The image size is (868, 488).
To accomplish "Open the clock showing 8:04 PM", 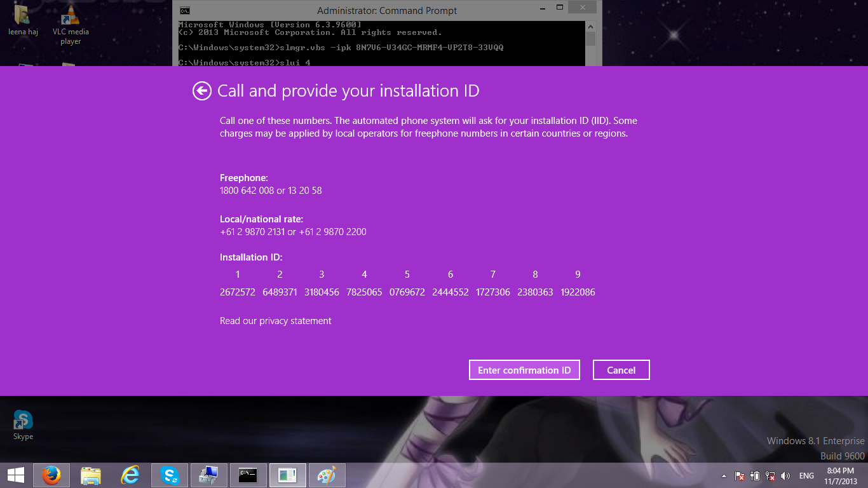I will [x=840, y=475].
